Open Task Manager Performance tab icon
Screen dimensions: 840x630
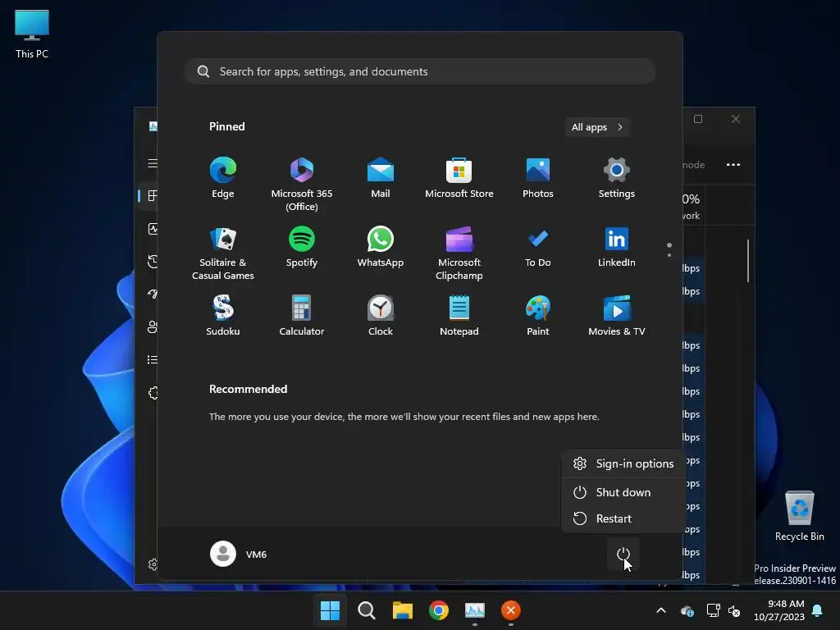click(x=153, y=229)
